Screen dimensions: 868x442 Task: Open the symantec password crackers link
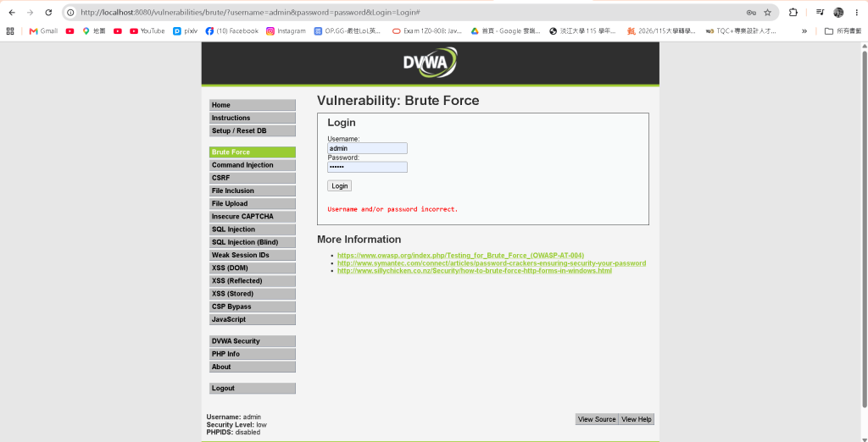tap(492, 263)
